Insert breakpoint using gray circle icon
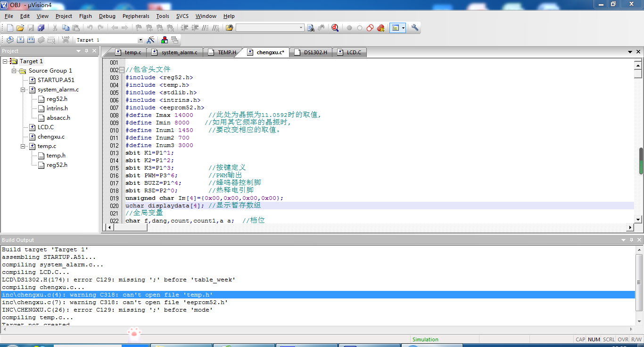 click(349, 28)
